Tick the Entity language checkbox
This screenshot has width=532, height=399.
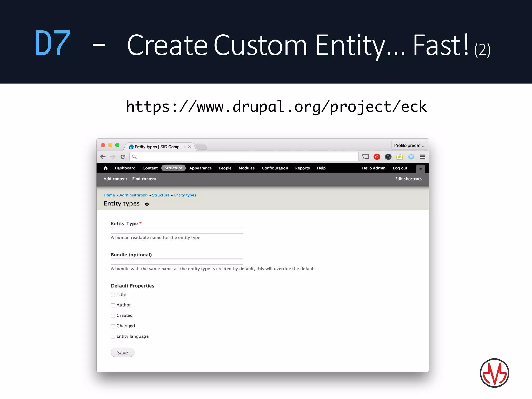point(113,337)
